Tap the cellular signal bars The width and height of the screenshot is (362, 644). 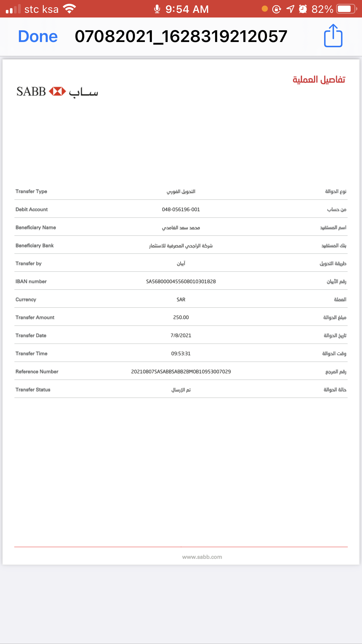pos(13,9)
